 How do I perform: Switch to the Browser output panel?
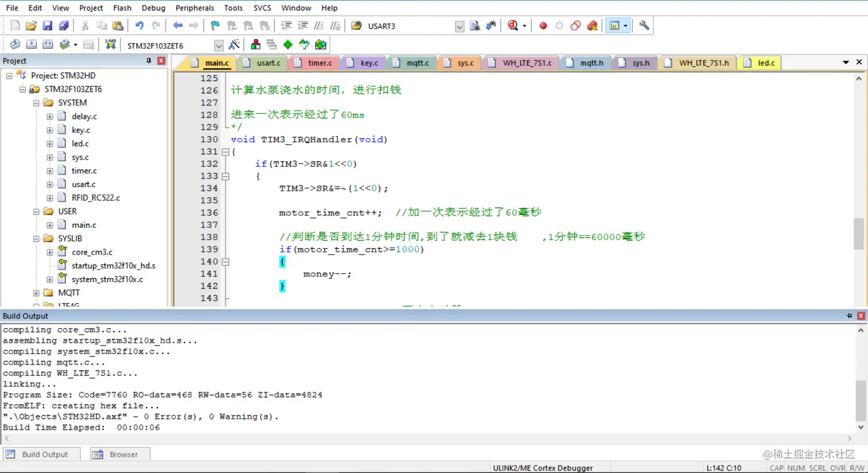119,453
